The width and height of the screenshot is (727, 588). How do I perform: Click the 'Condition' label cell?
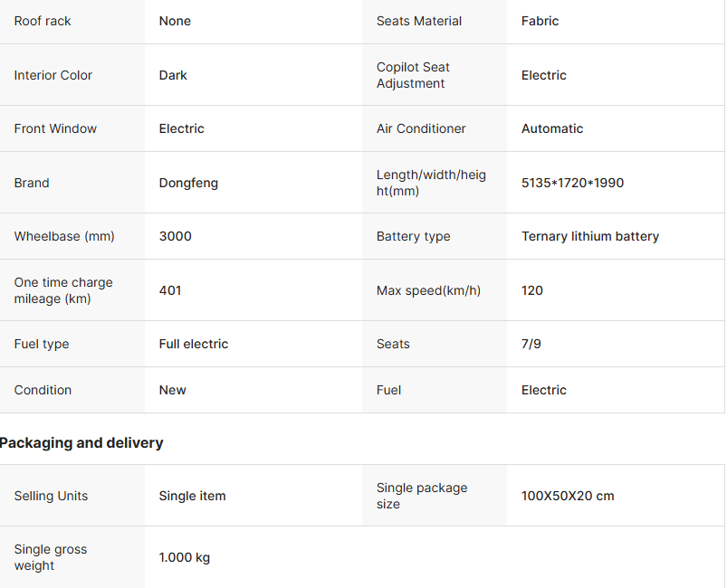43,390
